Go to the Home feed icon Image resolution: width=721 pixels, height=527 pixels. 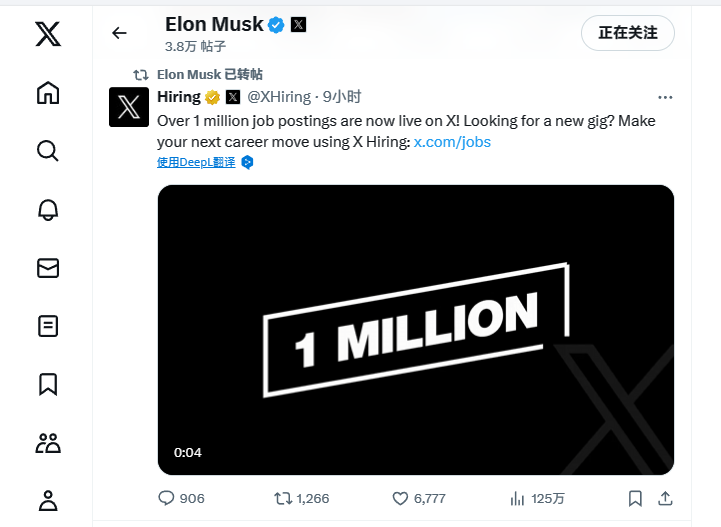(x=48, y=92)
